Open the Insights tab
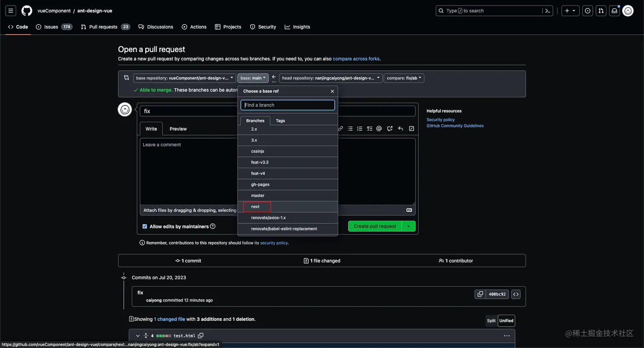Viewport: 644px width, 348px height. 297,27
